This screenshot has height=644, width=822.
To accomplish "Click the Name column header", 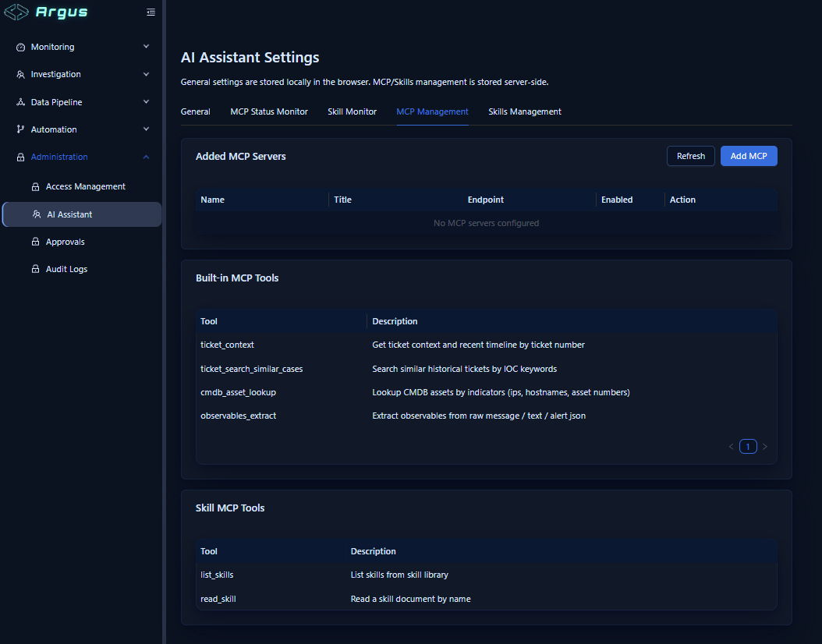I will pos(212,200).
